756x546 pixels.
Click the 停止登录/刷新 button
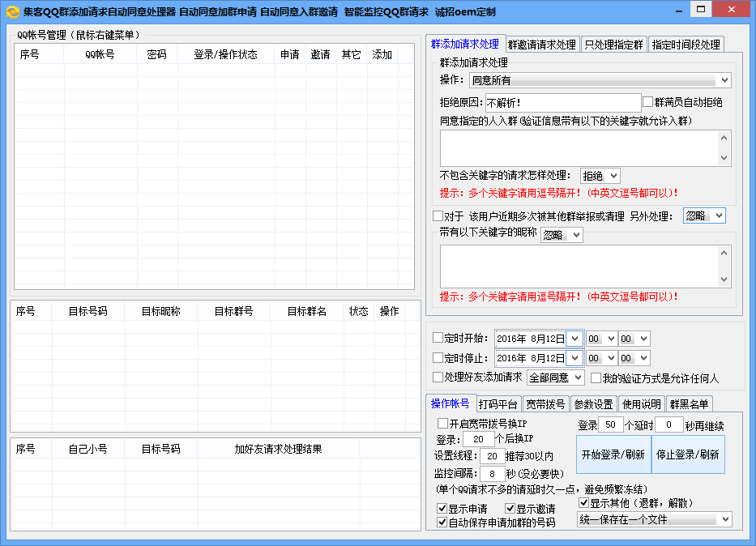tap(688, 454)
